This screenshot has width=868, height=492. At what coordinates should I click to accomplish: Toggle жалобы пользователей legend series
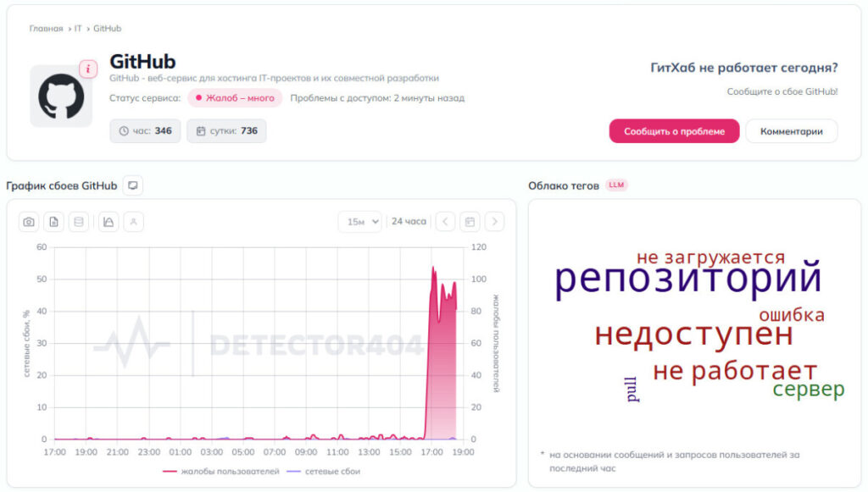click(x=221, y=472)
